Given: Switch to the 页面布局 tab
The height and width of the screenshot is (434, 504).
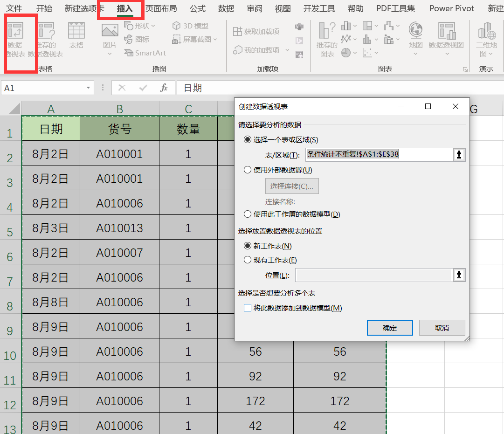Looking at the screenshot, I should (161, 9).
